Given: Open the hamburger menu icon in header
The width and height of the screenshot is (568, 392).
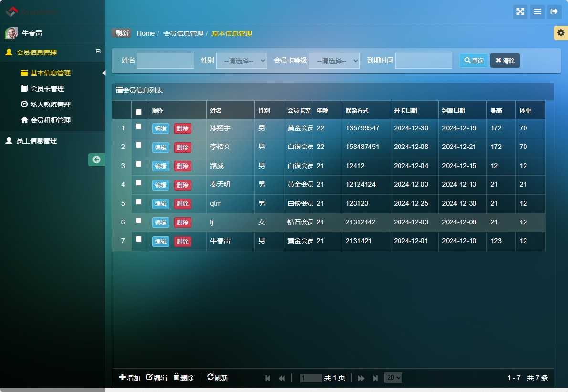Looking at the screenshot, I should point(537,11).
